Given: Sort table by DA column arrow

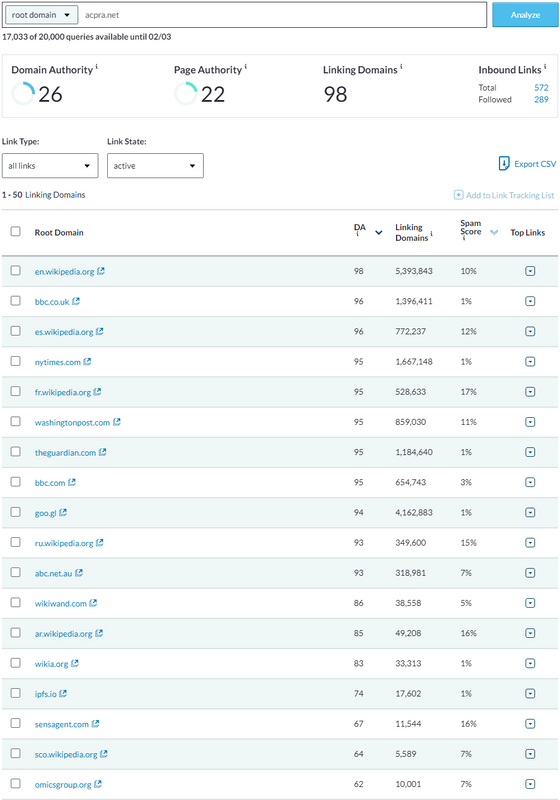Looking at the screenshot, I should click(378, 233).
